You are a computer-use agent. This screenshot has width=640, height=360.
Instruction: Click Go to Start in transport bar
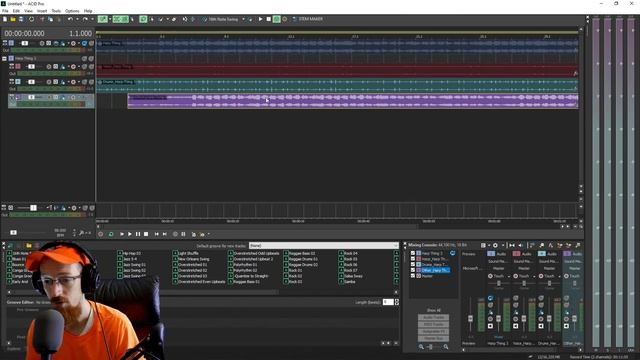(157, 234)
